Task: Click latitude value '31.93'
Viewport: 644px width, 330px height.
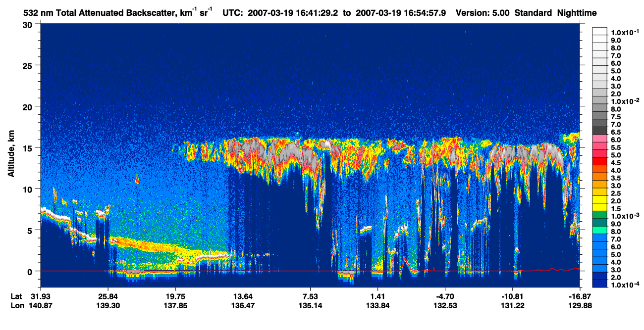Action: point(40,296)
